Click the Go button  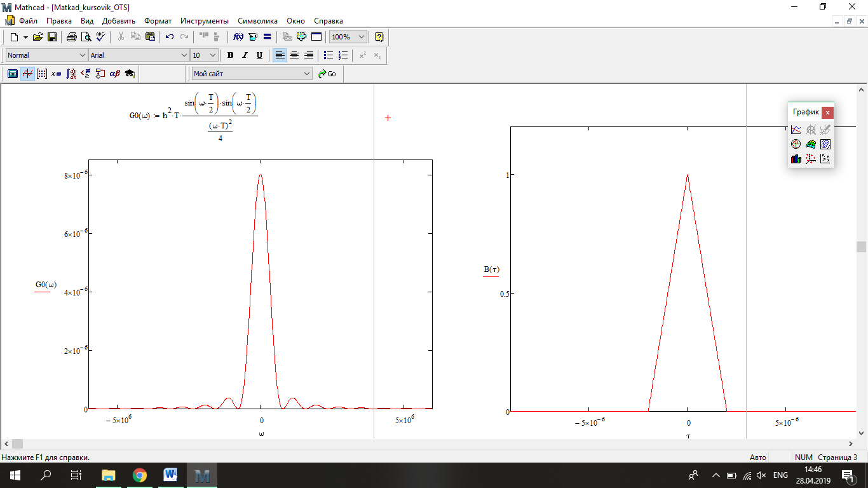pyautogui.click(x=327, y=74)
